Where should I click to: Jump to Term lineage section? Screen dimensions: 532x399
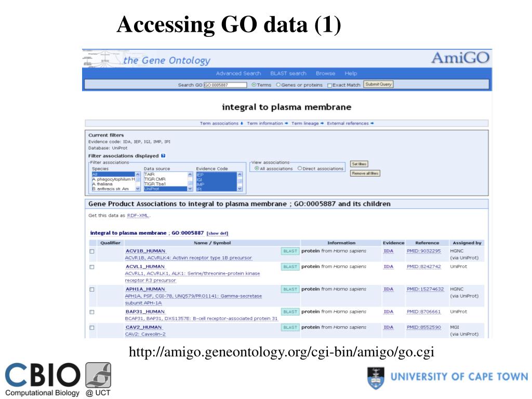coord(308,123)
